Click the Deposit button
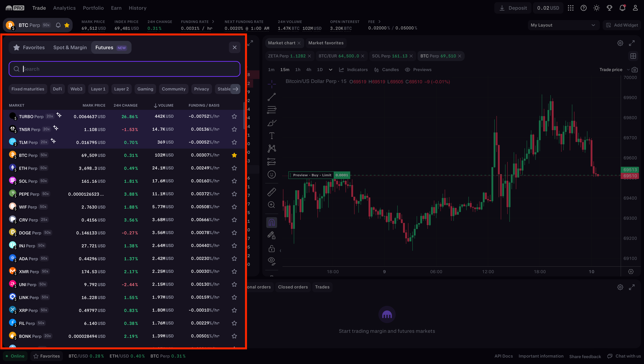 tap(513, 8)
